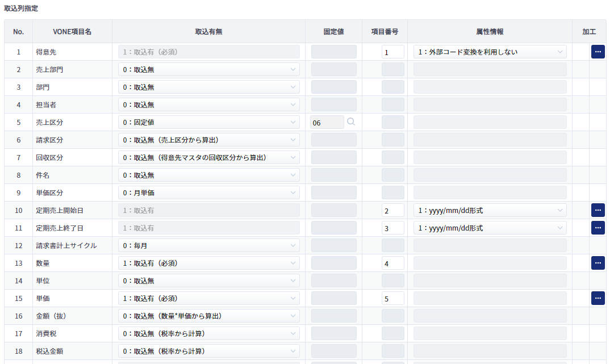Click the 数量 item name

(x=43, y=263)
